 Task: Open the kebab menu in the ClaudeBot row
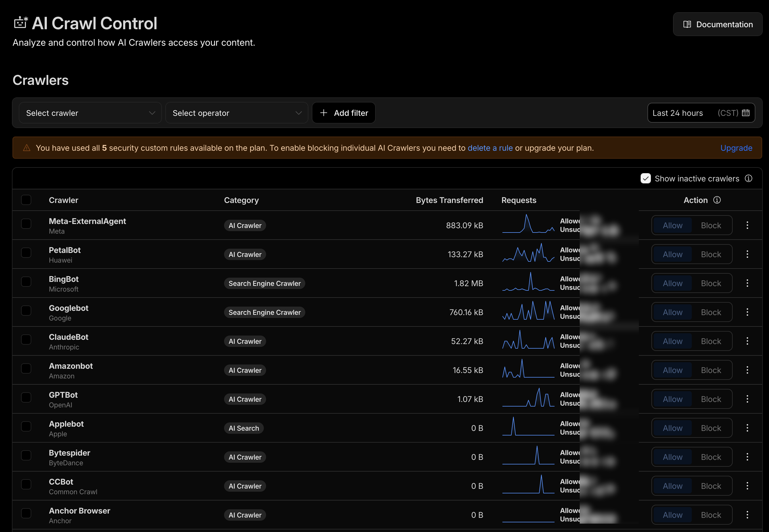click(x=747, y=341)
